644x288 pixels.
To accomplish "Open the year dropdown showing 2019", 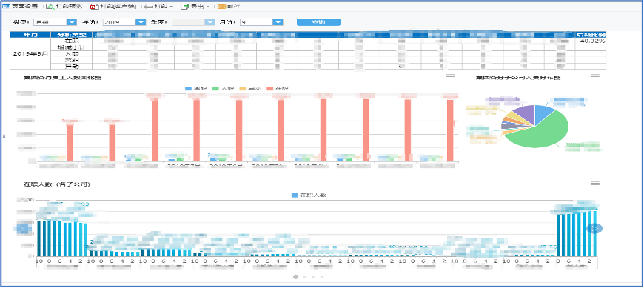I will tap(141, 22).
